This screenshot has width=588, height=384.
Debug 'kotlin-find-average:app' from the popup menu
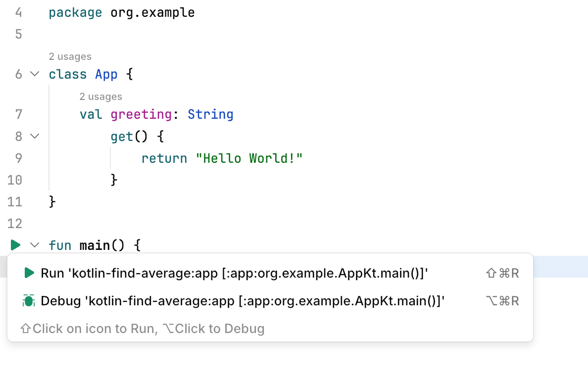243,301
